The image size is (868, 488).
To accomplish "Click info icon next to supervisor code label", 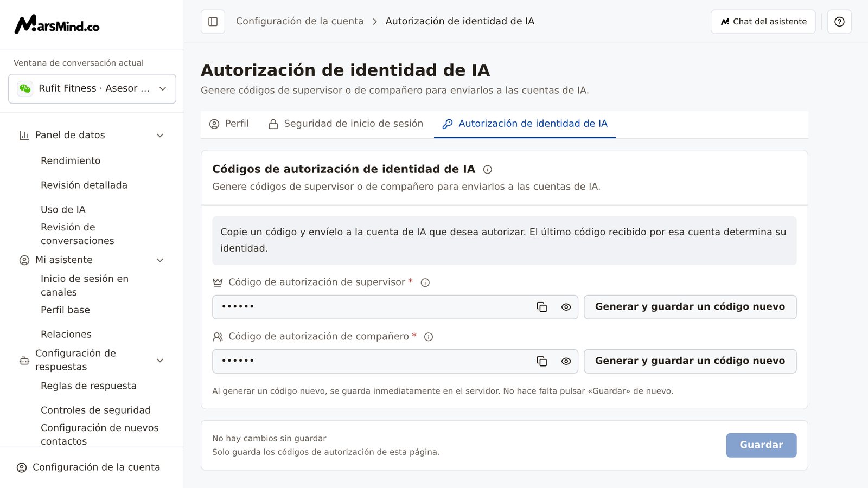I will 425,282.
